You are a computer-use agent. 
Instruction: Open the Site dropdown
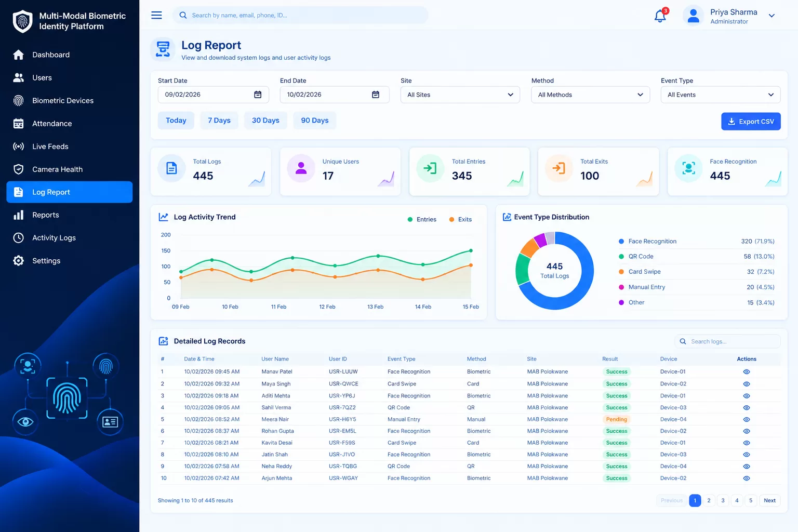coord(460,95)
